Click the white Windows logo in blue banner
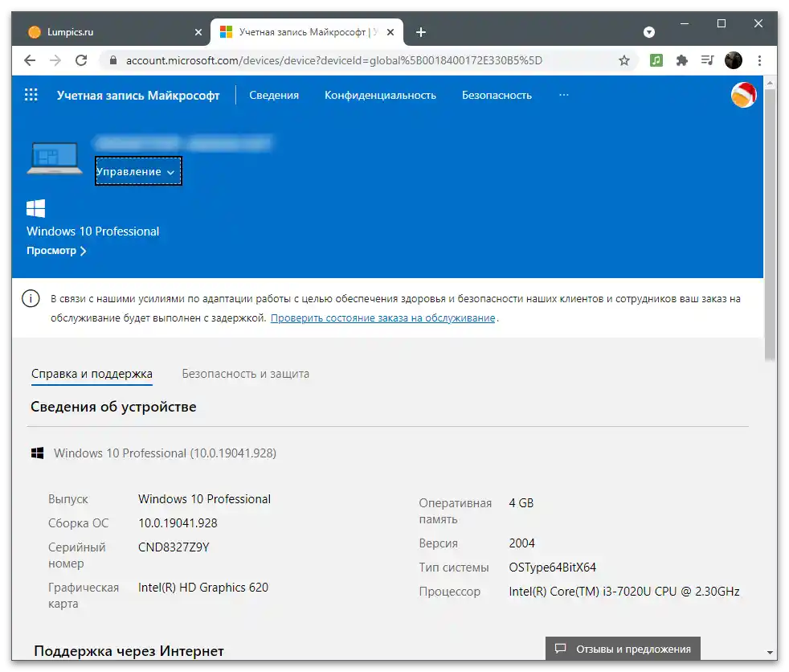 point(35,208)
